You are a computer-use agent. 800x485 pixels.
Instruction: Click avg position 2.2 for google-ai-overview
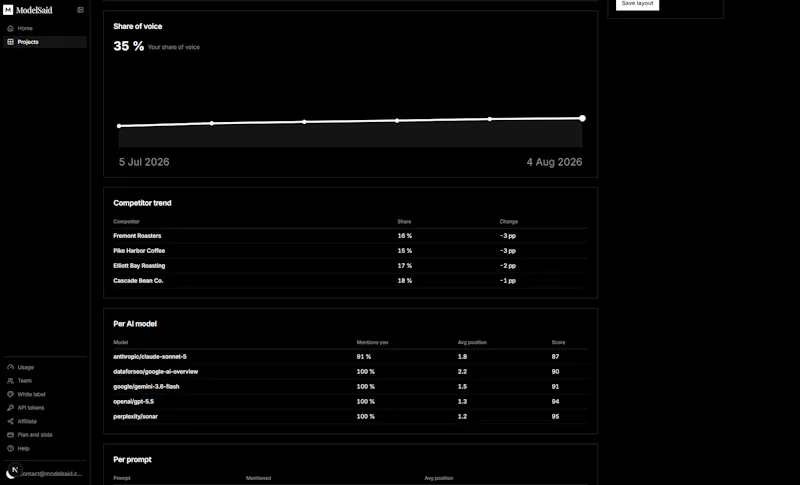pos(462,372)
